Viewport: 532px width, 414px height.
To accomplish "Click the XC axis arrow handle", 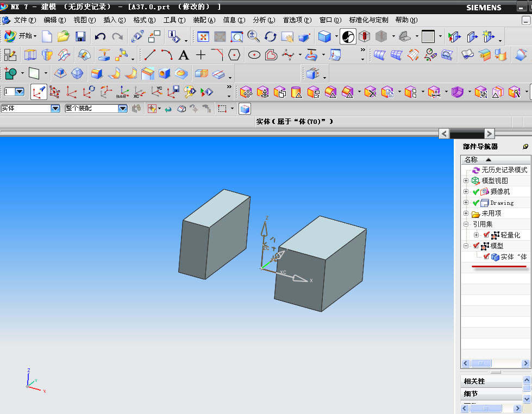I will coord(301,279).
